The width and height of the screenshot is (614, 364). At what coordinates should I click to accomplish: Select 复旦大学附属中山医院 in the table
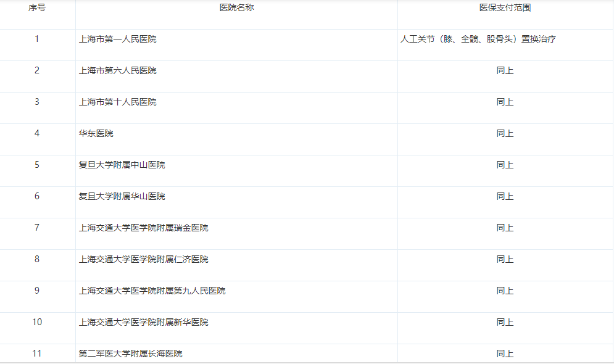122,165
